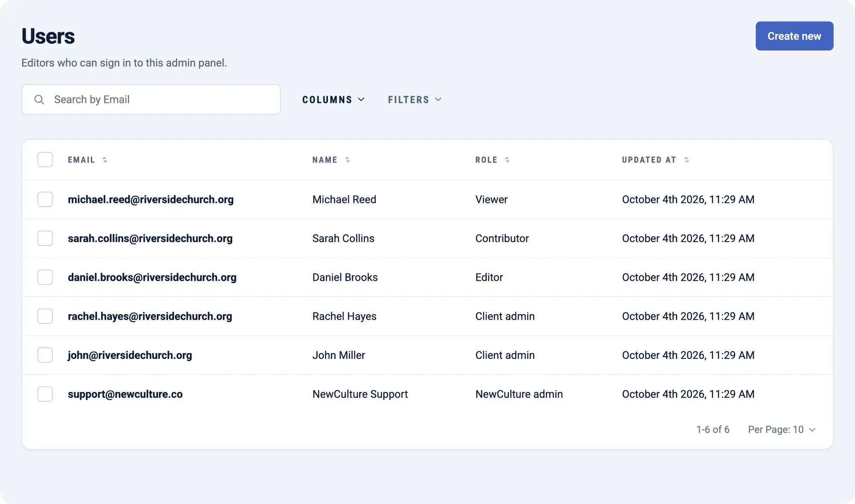Click the search magnifier icon
This screenshot has width=855, height=504.
pyautogui.click(x=39, y=100)
